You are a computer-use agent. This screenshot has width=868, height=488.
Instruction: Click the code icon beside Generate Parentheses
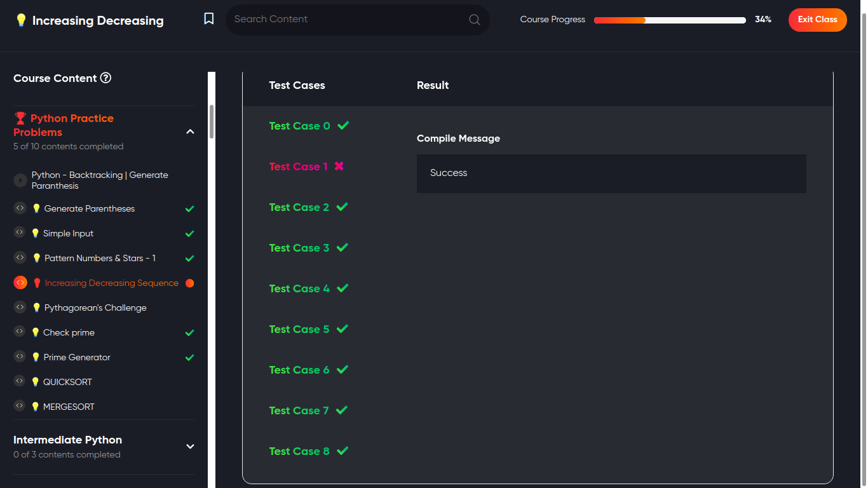pos(20,208)
